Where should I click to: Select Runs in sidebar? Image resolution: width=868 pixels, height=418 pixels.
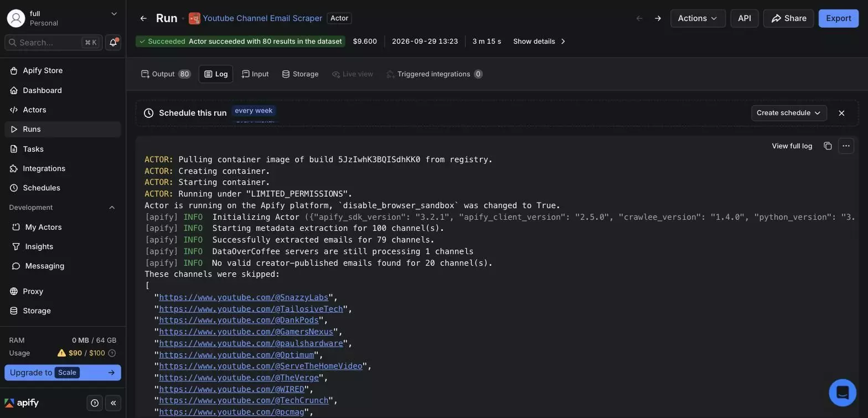pyautogui.click(x=63, y=129)
